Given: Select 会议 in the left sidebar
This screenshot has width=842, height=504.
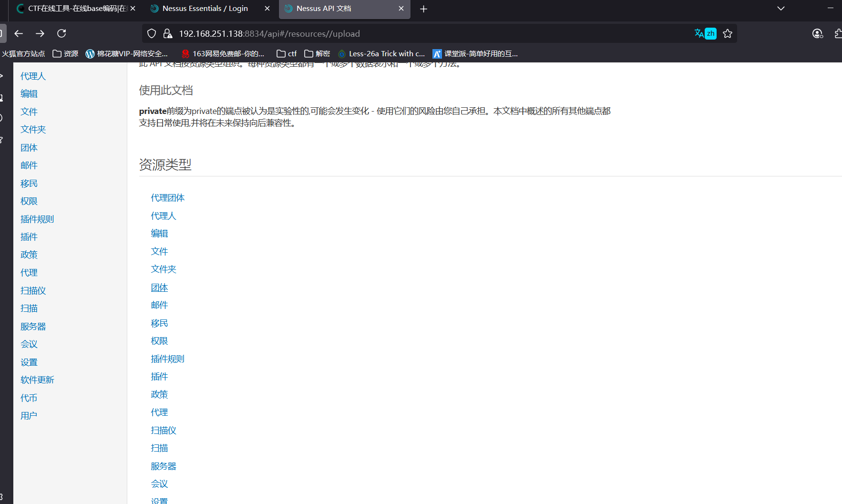Looking at the screenshot, I should pos(29,344).
